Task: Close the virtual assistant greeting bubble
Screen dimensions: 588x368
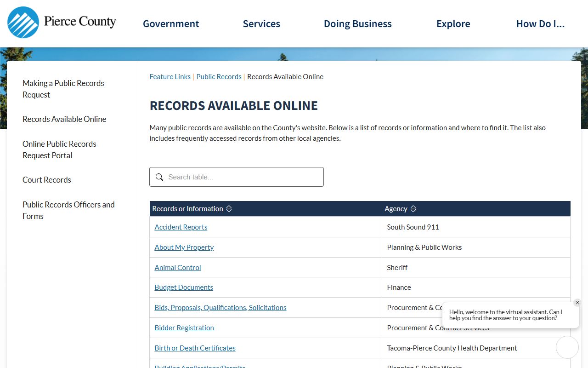Action: [577, 303]
